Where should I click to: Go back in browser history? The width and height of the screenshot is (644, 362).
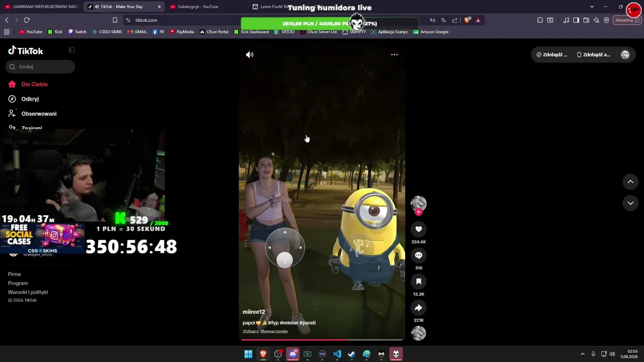(7, 20)
